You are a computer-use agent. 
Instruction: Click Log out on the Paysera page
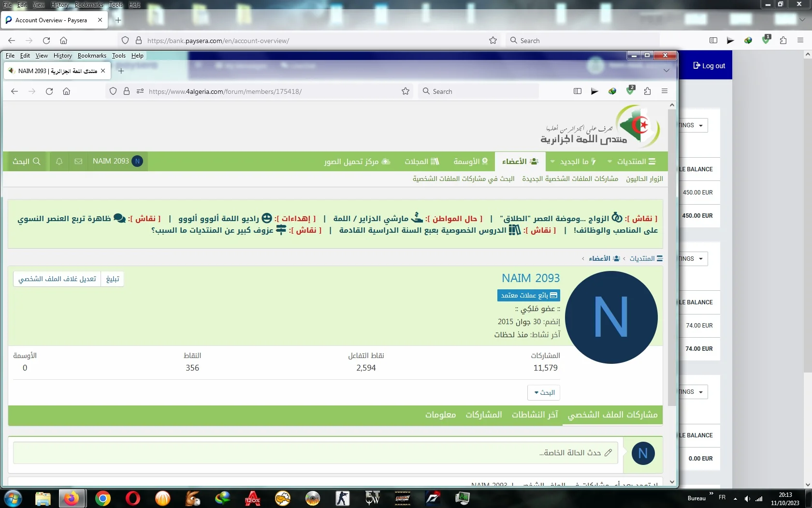click(709, 66)
